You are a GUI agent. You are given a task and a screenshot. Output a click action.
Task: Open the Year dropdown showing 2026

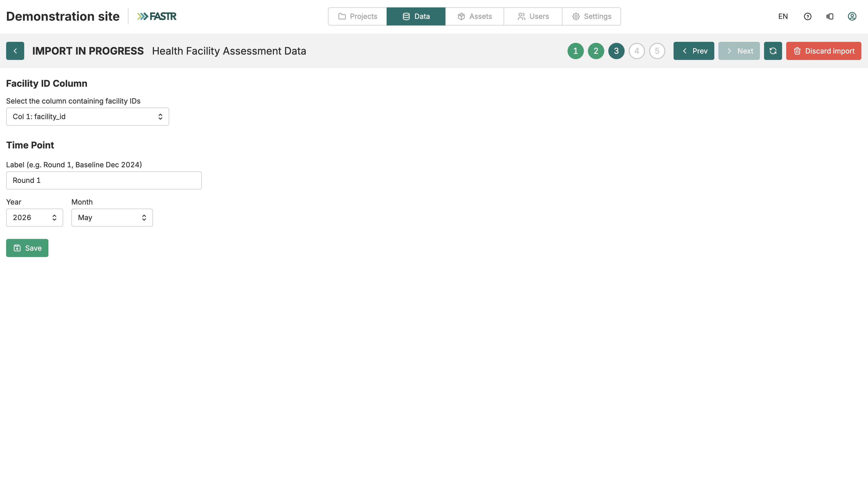coord(35,218)
